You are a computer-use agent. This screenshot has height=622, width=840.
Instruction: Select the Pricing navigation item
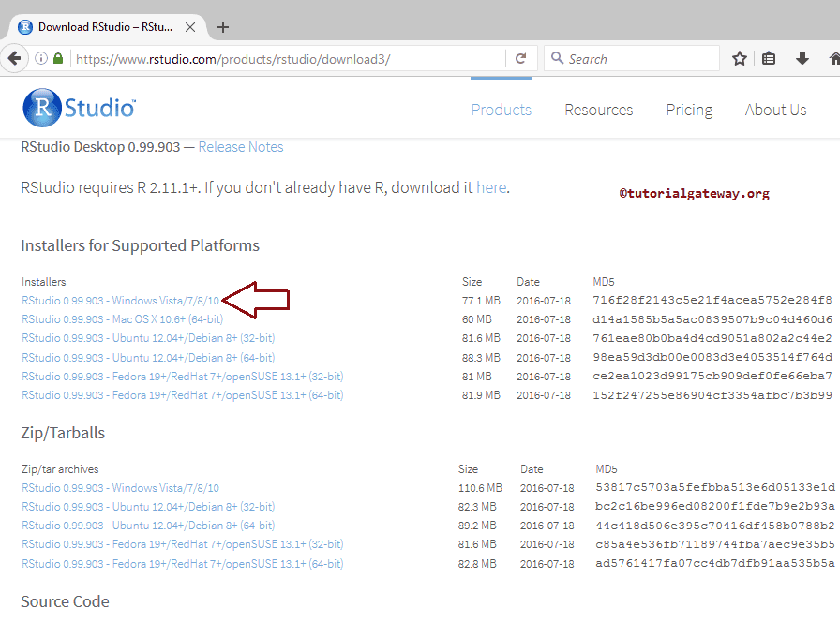[689, 110]
